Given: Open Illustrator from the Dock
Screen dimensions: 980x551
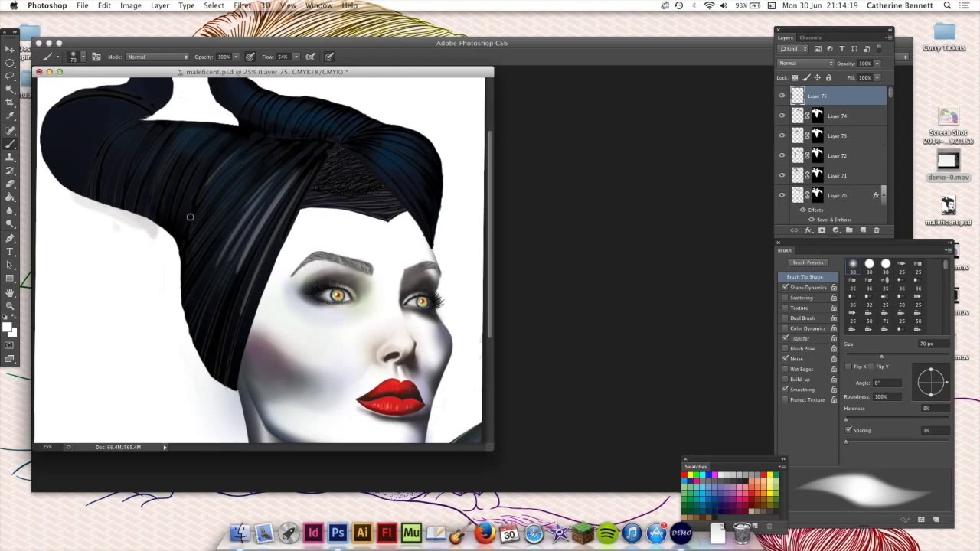Looking at the screenshot, I should pos(362,533).
